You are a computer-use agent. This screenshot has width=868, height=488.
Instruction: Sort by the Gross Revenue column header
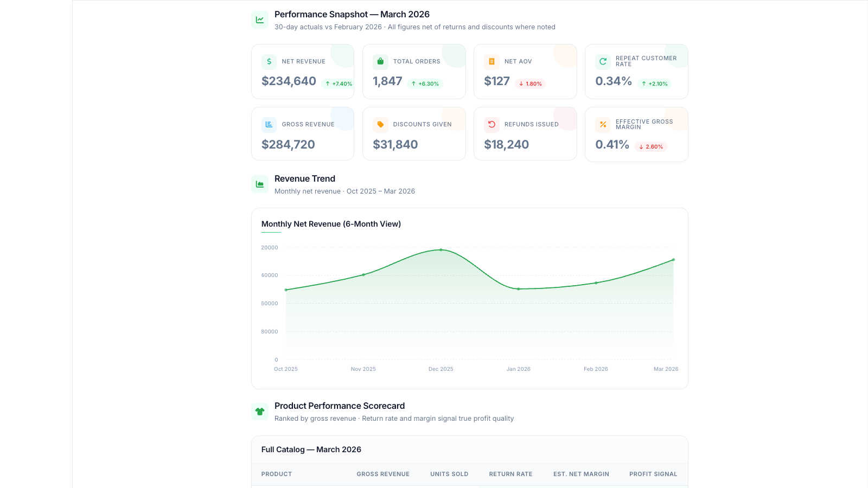pyautogui.click(x=383, y=474)
